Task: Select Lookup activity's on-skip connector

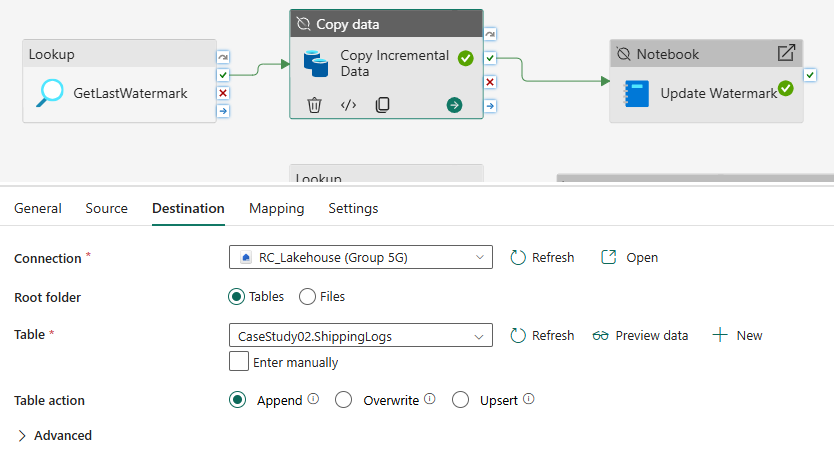Action: point(223,57)
